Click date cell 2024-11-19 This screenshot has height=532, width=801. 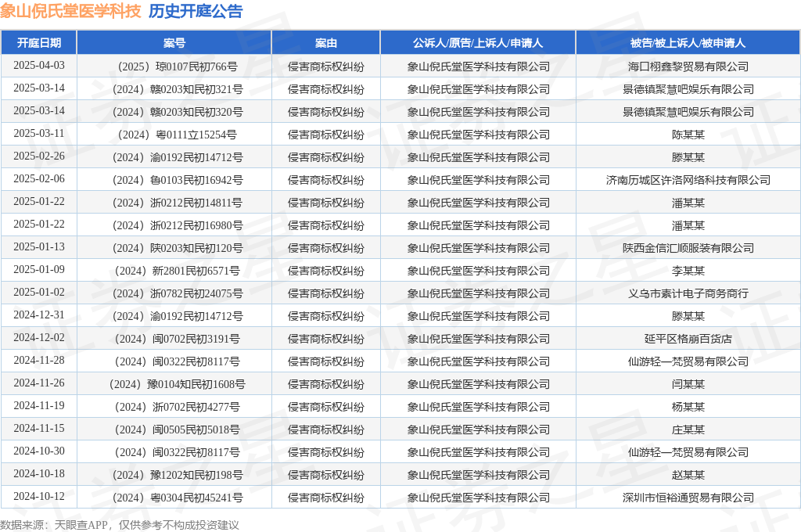tap(39, 406)
